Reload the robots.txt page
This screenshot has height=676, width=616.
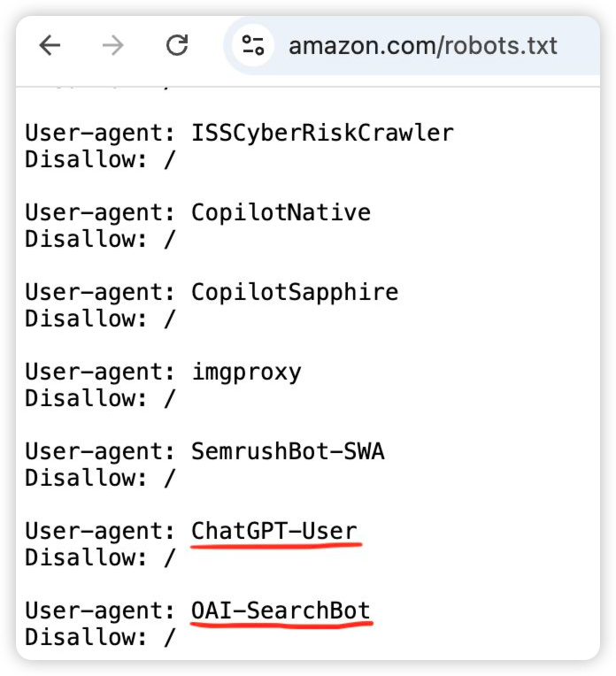click(177, 46)
